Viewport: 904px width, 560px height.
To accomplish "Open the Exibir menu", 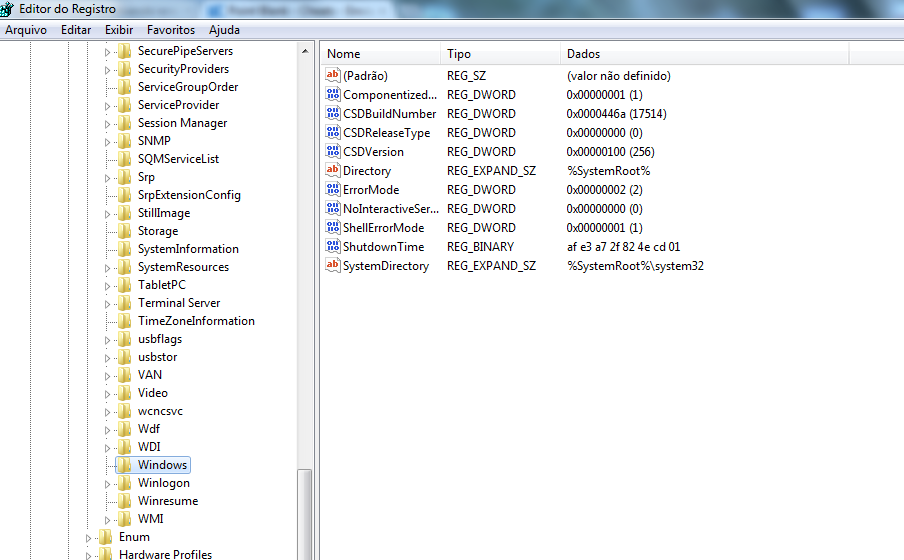I will (x=119, y=30).
